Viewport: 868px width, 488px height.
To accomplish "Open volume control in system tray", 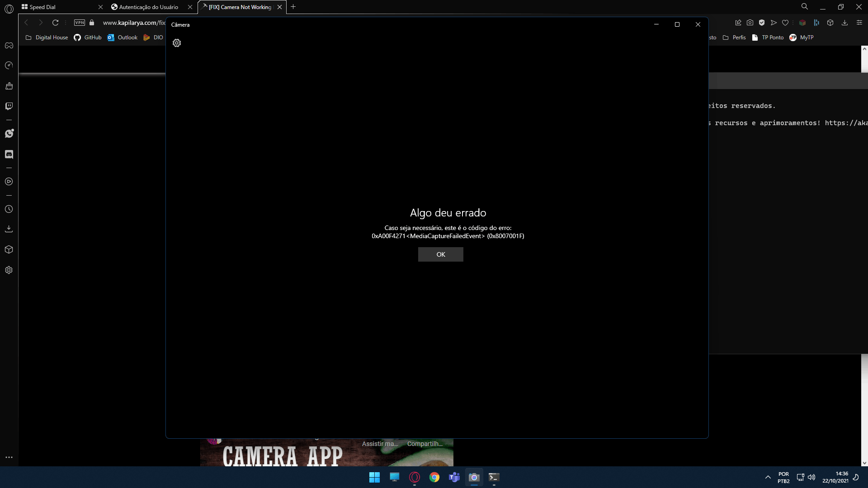I will (811, 477).
